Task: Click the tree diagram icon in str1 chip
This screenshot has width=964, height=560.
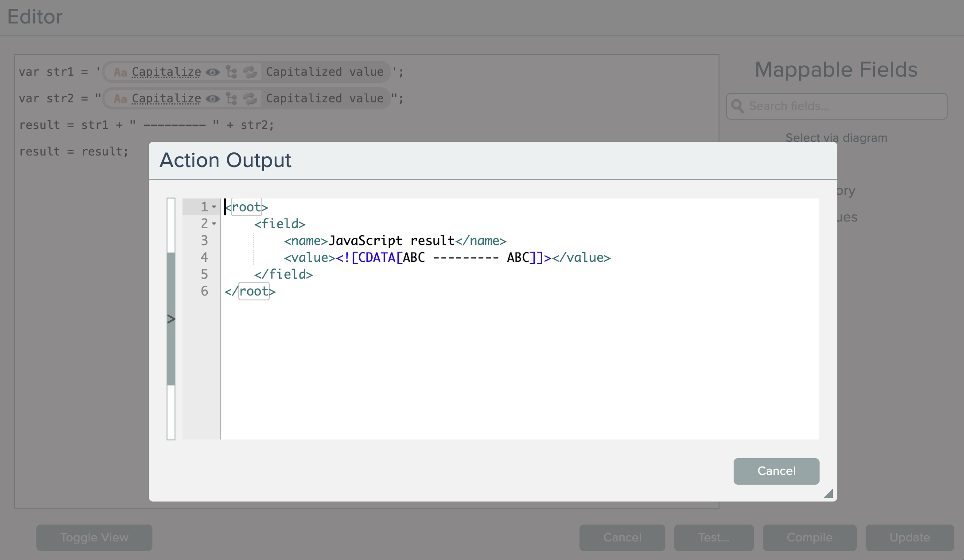Action: (231, 72)
